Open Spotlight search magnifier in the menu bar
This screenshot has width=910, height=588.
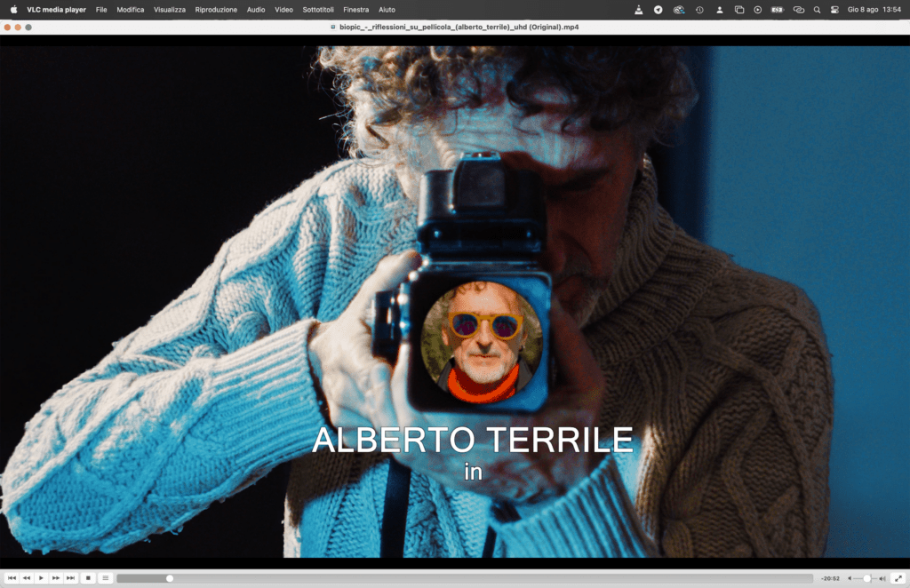[817, 10]
